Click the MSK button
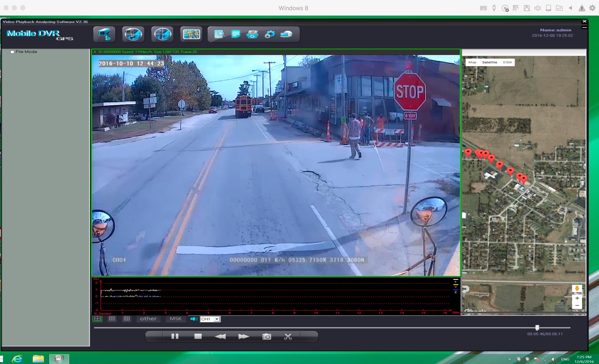This screenshot has width=599, height=364. click(x=175, y=319)
